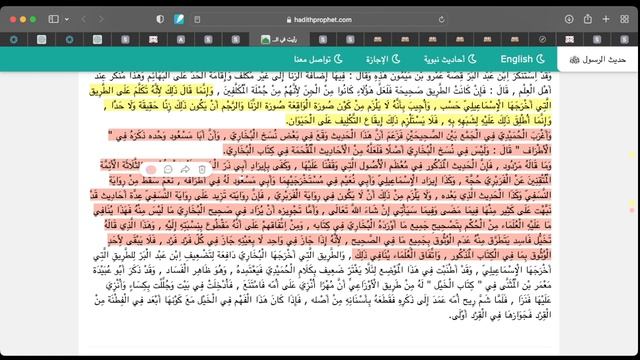Add a comment to the highlight
The width and height of the screenshot is (640, 360).
point(168,169)
